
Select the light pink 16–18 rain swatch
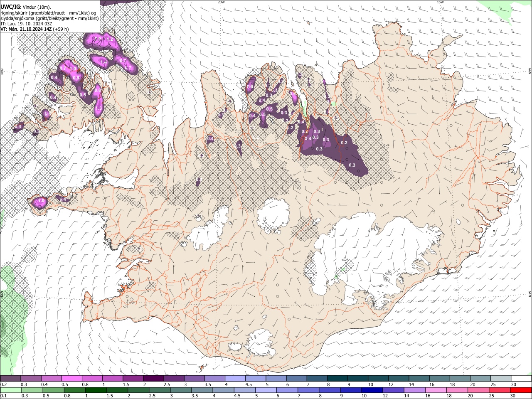[436, 390]
